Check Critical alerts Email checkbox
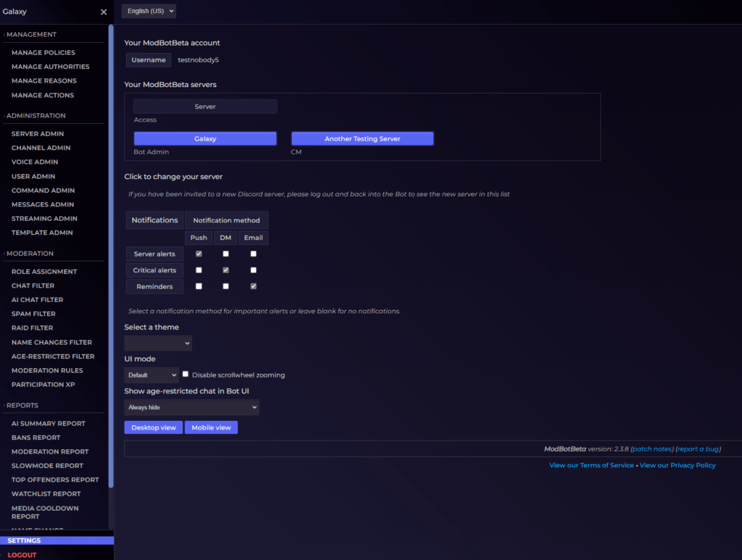 pos(254,270)
